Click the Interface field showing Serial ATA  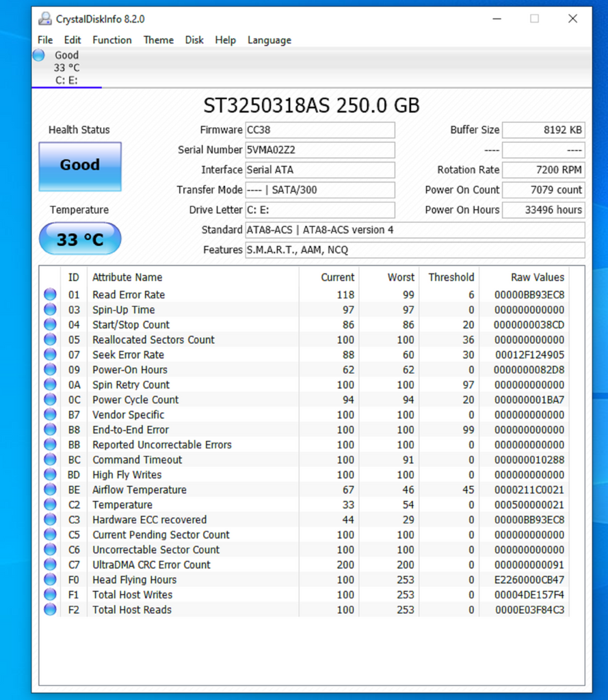coord(320,170)
